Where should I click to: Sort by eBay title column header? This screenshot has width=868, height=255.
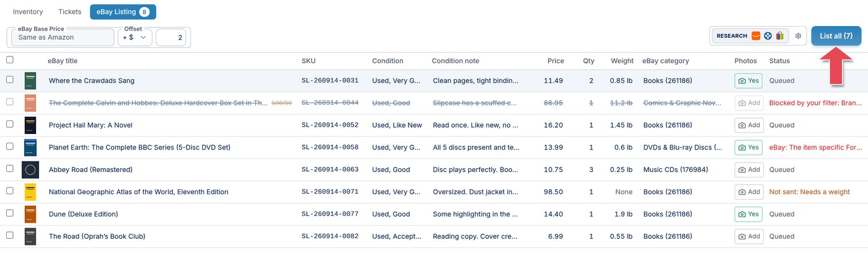click(63, 61)
